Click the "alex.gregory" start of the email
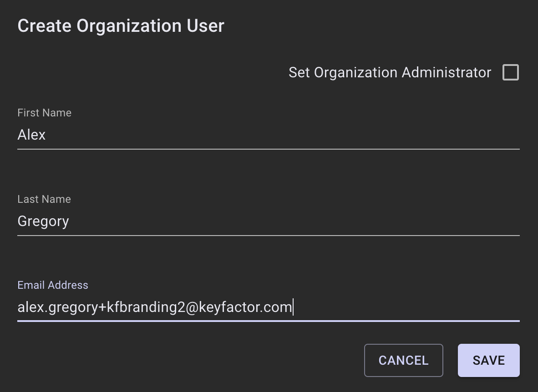The image size is (538, 392). 57,307
